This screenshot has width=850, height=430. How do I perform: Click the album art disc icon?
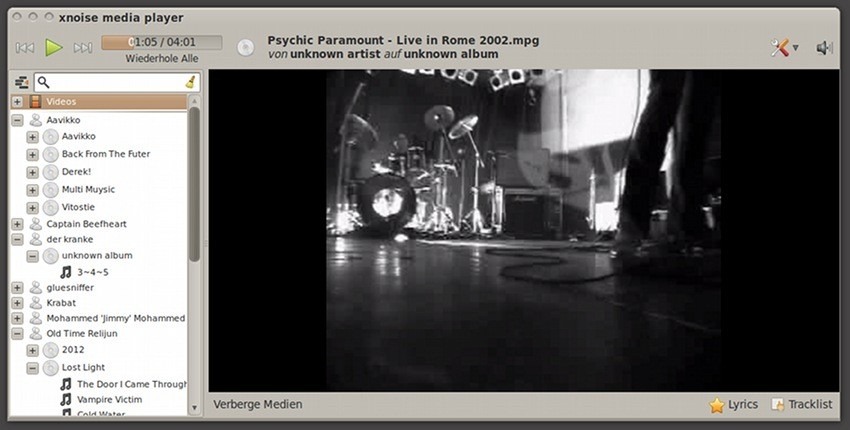(246, 48)
